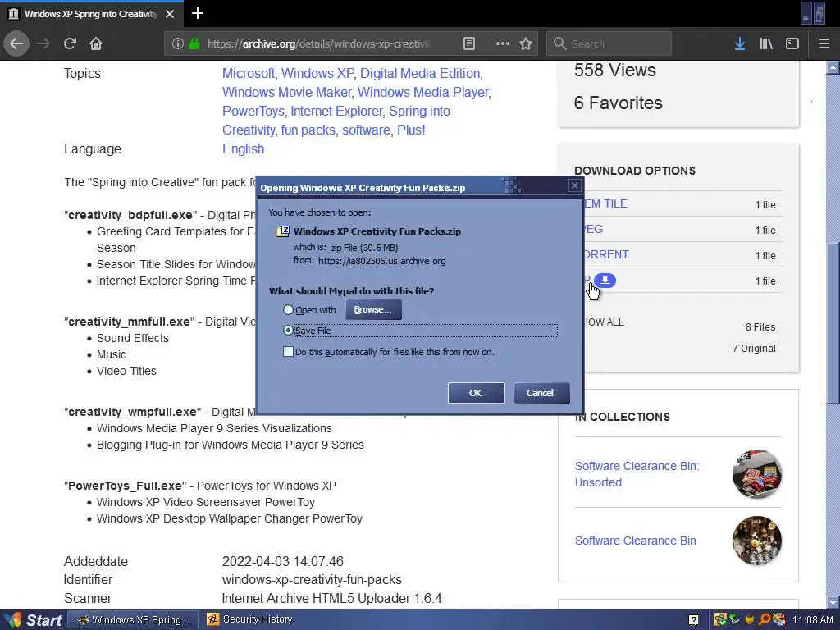Click the Software Clearance Bin round thumbnail

(x=757, y=541)
